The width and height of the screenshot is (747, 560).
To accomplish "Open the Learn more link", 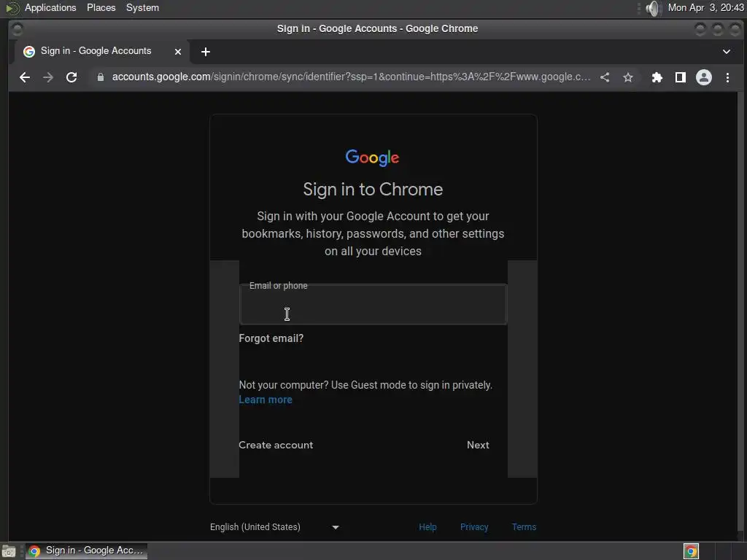I will [x=266, y=400].
